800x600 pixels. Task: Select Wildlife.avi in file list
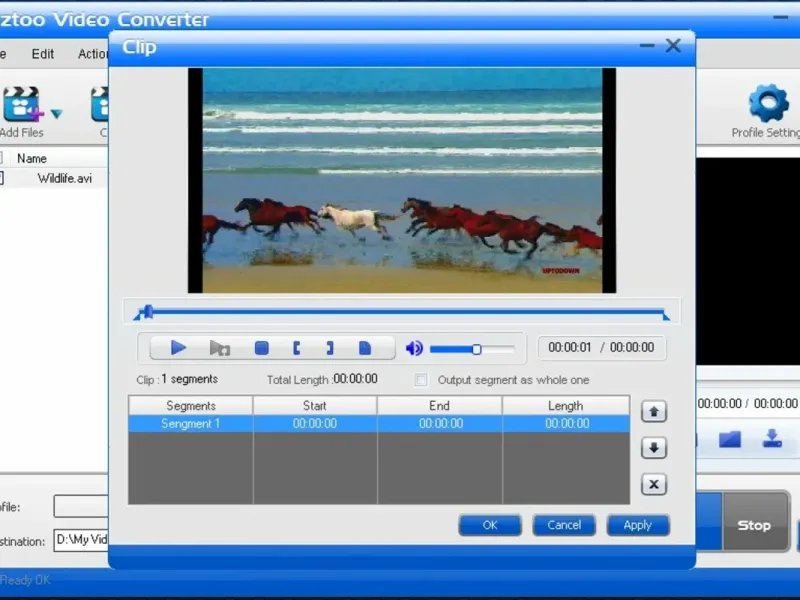(x=65, y=179)
